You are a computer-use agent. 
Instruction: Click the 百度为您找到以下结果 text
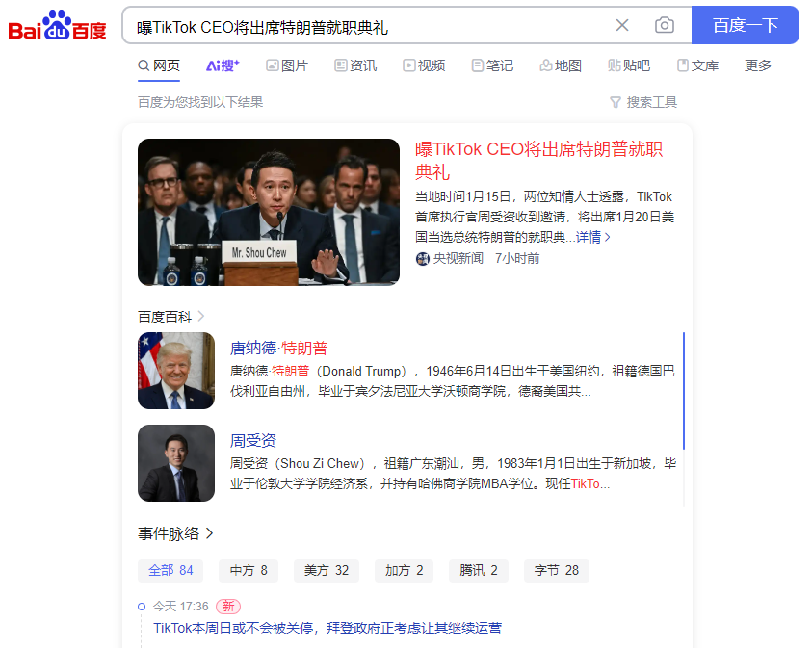pyautogui.click(x=200, y=102)
